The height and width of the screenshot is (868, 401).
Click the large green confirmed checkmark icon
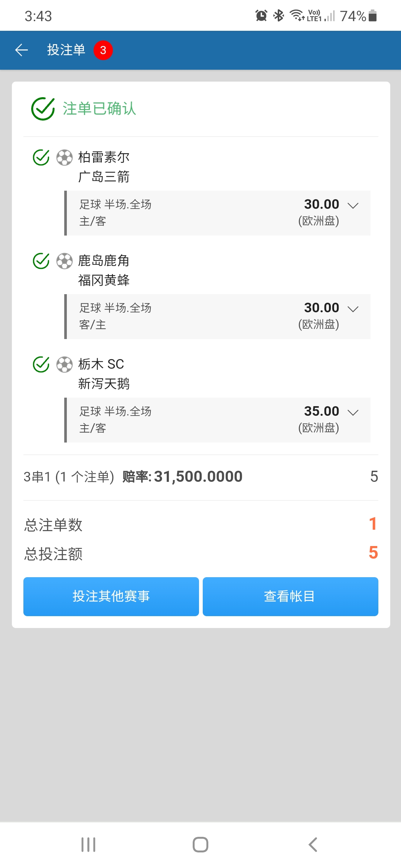point(43,109)
